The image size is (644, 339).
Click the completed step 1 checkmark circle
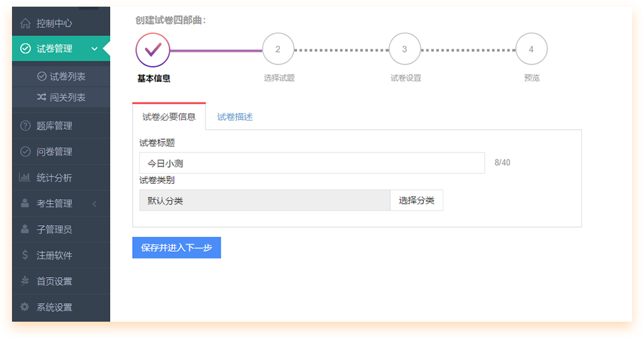click(x=153, y=50)
